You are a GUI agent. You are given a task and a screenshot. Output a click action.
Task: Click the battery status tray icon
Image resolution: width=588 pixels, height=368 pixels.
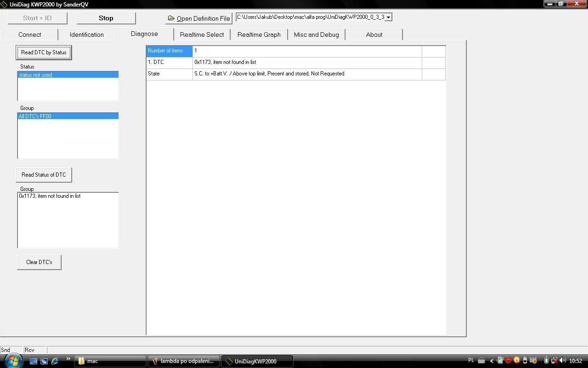(x=546, y=361)
